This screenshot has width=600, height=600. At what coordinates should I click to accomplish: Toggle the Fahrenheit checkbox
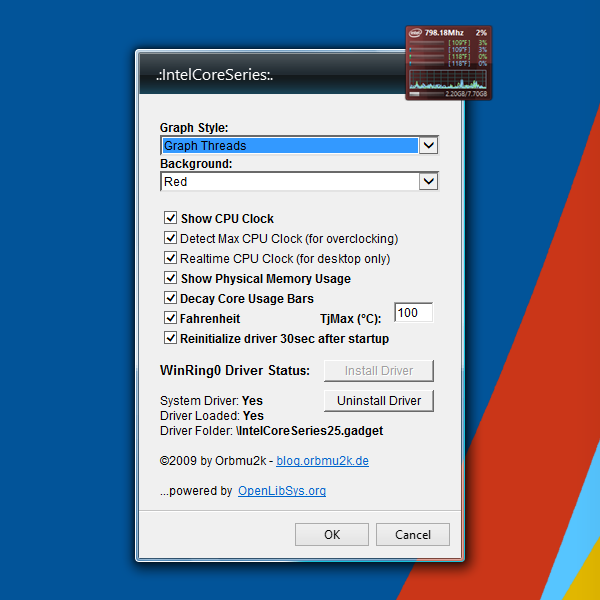170,317
